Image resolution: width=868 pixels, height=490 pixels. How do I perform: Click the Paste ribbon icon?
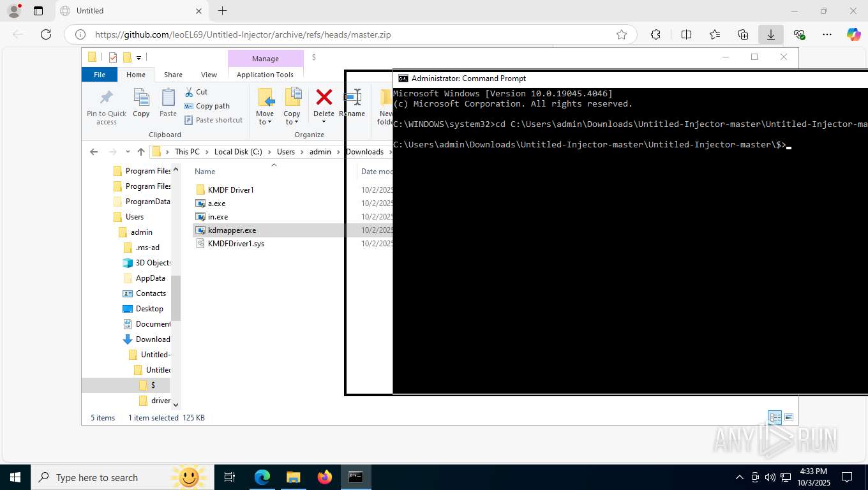click(x=168, y=103)
